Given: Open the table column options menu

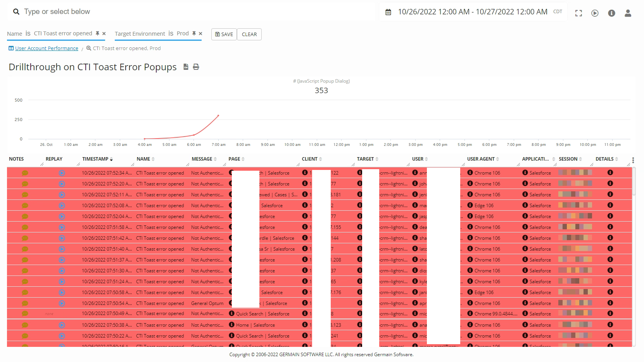Looking at the screenshot, I should [633, 160].
